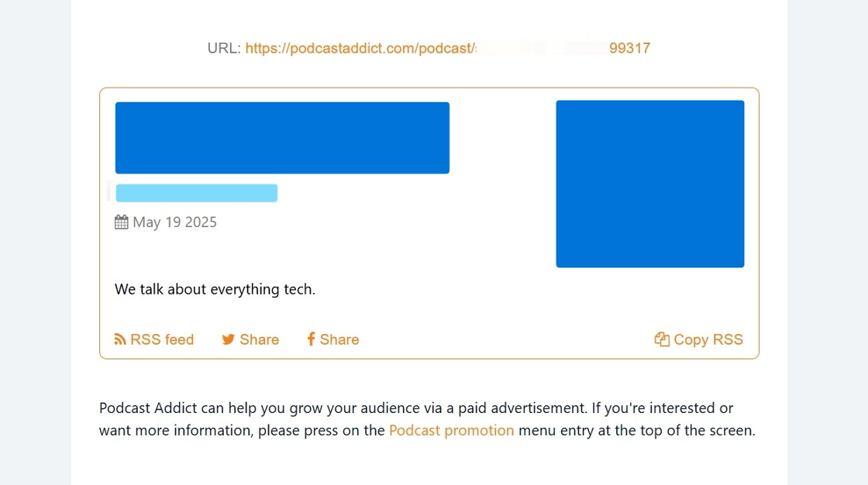This screenshot has width=868, height=485.
Task: Click the 'RSS feed' link text
Action: 162,339
